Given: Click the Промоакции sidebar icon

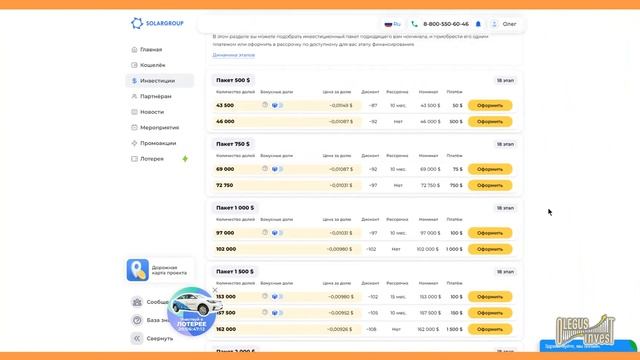Looking at the screenshot, I should pyautogui.click(x=134, y=143).
